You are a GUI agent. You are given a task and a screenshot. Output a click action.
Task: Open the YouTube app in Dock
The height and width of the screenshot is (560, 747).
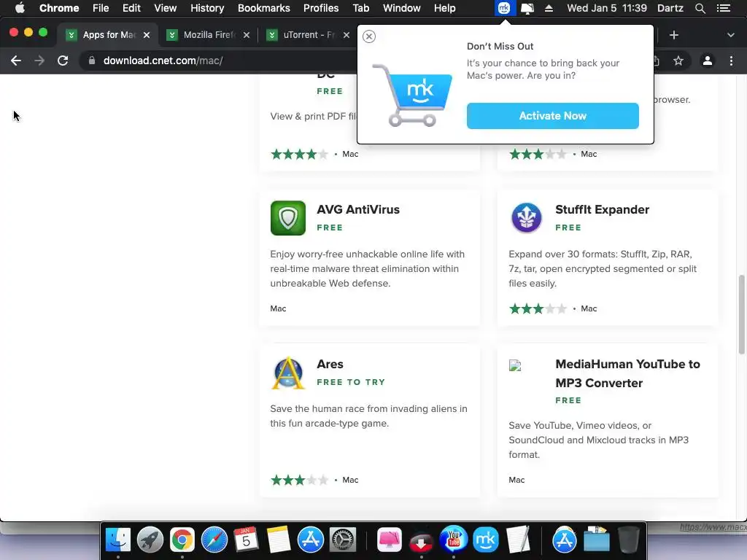454,539
